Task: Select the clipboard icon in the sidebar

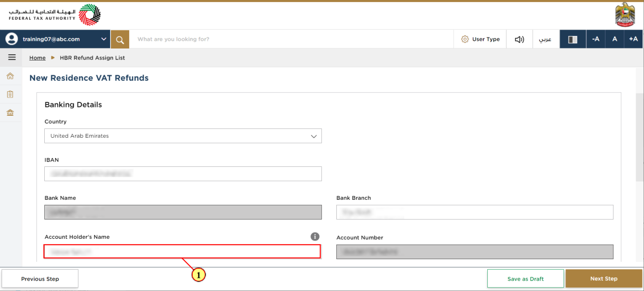Action: (x=10, y=94)
